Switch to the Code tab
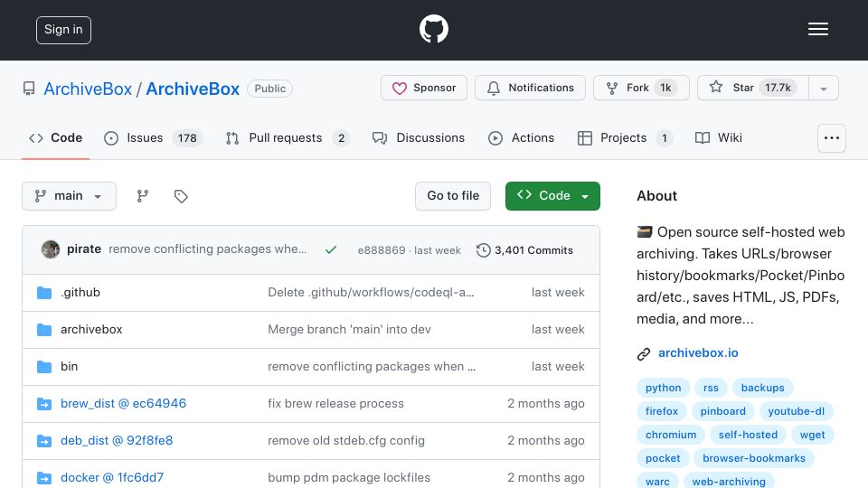The image size is (868, 488). pyautogui.click(x=55, y=137)
